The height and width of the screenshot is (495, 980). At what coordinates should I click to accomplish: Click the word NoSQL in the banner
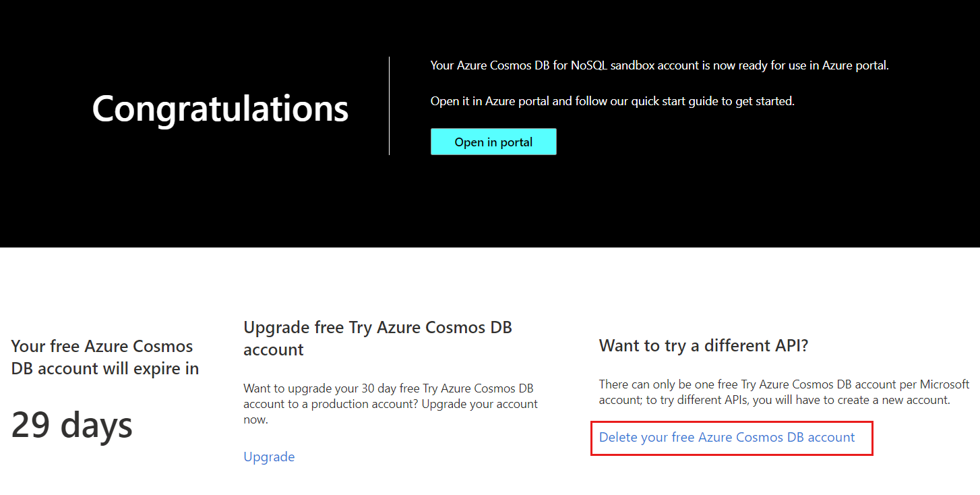point(588,65)
